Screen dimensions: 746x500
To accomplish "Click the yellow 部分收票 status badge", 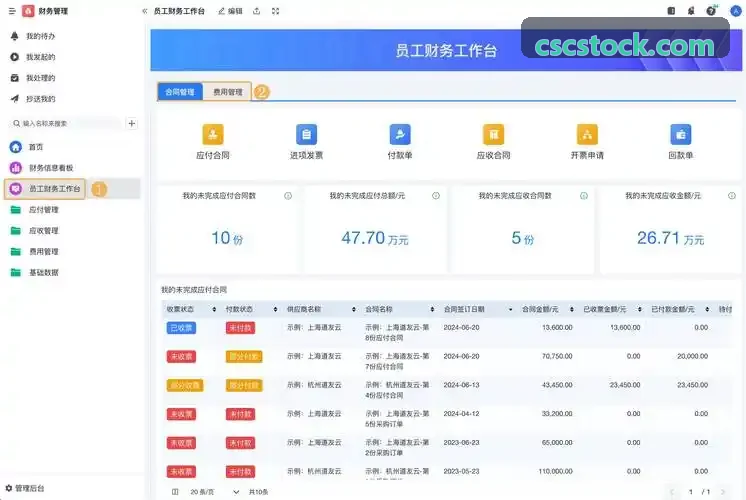I will [x=185, y=385].
